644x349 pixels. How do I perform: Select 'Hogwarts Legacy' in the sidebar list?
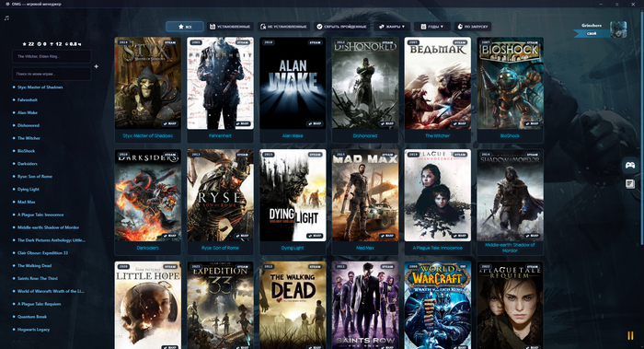(x=33, y=330)
